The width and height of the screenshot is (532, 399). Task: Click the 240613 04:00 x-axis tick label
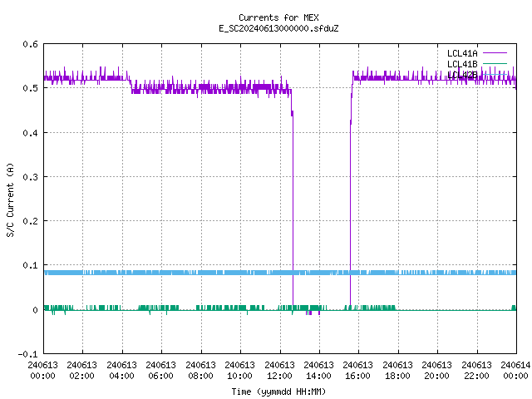[x=121, y=370]
